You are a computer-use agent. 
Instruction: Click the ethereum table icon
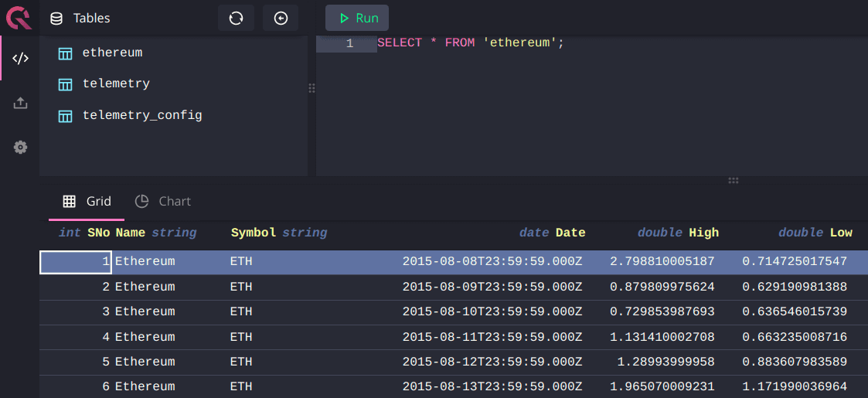click(66, 53)
